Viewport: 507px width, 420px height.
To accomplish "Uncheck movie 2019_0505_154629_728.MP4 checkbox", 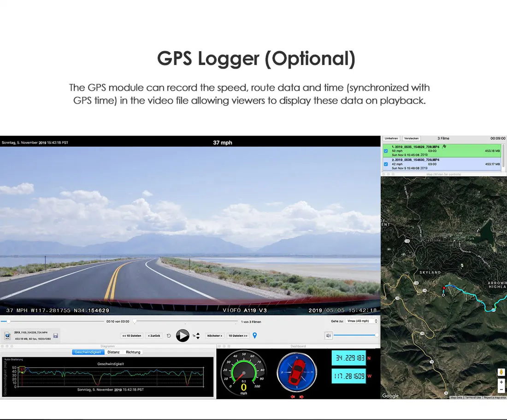I will click(386, 151).
